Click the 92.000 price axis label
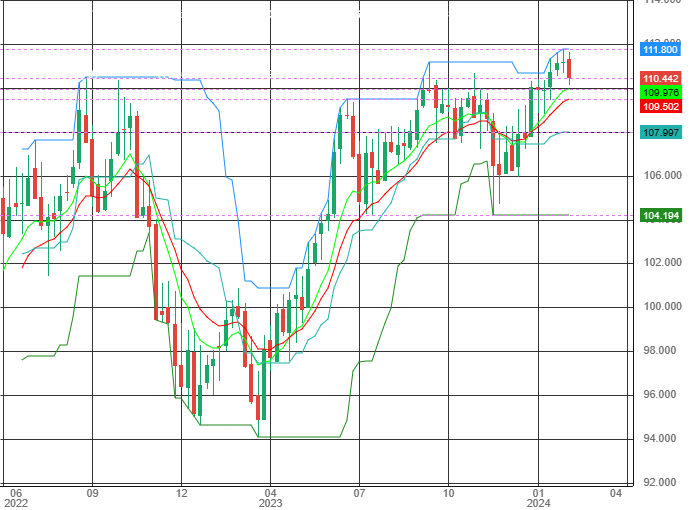 click(x=662, y=482)
